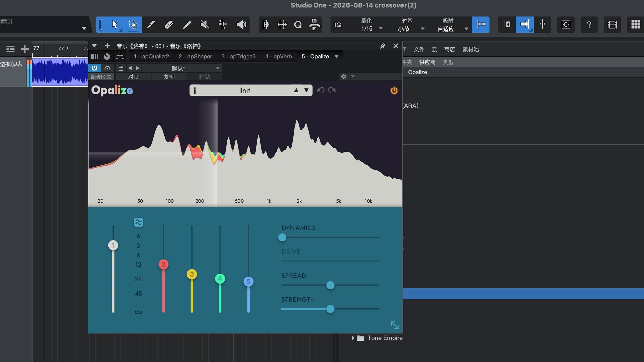Open Opalize preset info button
Screen dimensions: 644x362
coord(195,90)
